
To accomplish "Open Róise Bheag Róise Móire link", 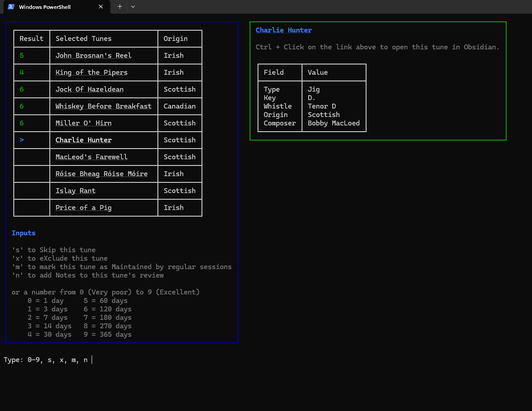I will (101, 174).
